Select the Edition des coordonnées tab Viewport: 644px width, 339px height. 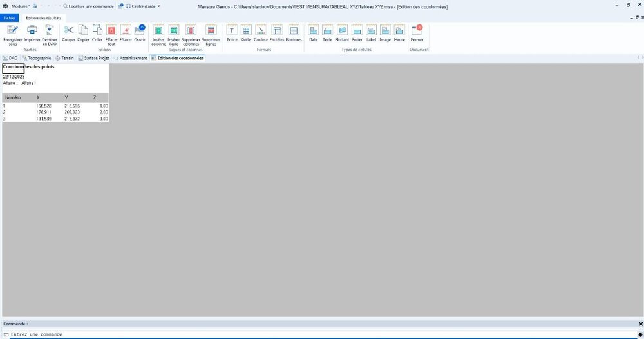click(177, 58)
